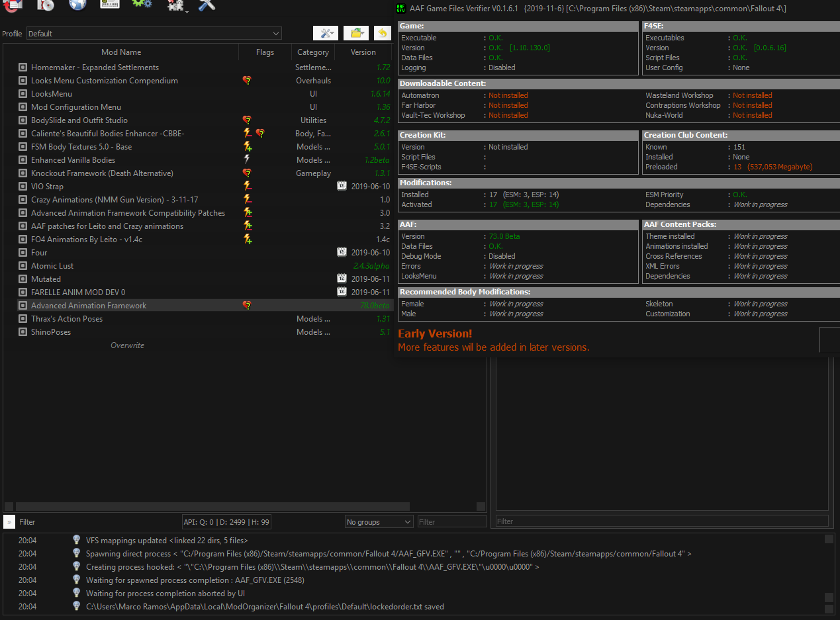Viewport: 840px width, 620px height.
Task: Sort mods by clicking the Version column header
Action: pos(363,52)
